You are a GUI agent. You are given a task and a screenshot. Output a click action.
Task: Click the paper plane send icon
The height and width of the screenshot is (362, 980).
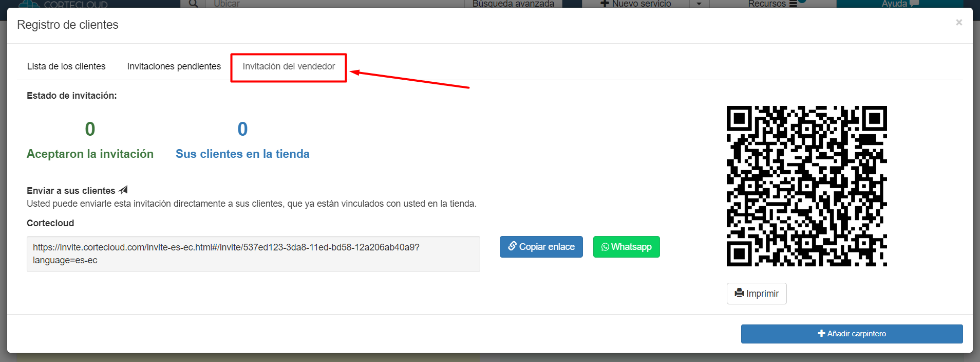[x=123, y=190]
